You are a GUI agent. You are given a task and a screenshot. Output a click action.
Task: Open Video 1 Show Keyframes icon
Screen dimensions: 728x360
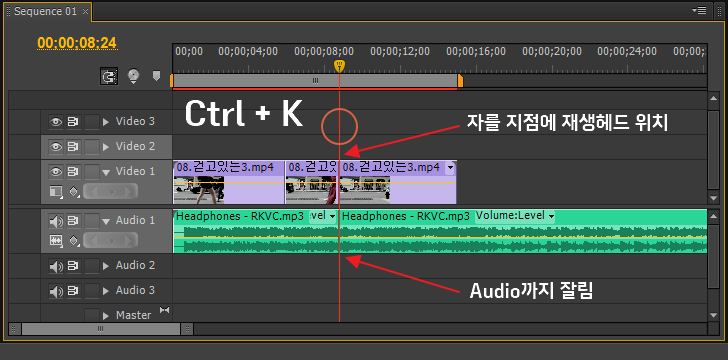74,191
